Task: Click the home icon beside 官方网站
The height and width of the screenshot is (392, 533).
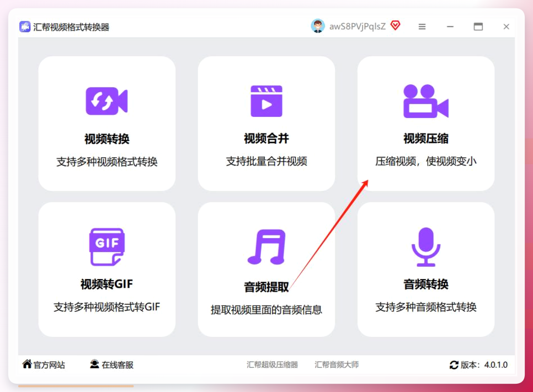Action: click(27, 364)
